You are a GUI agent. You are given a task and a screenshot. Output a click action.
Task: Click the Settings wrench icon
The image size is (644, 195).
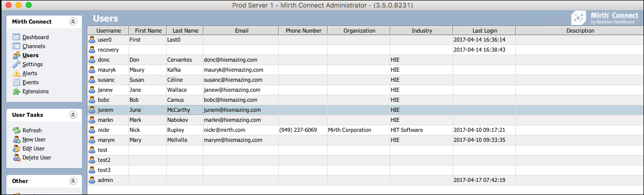click(16, 64)
